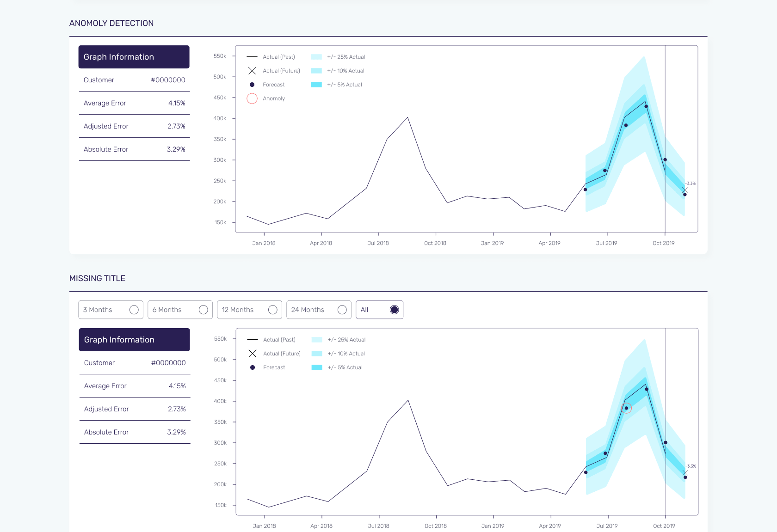The image size is (777, 532).
Task: Click the +/- 25% Actual swatch in bottom legend
Action: (317, 340)
